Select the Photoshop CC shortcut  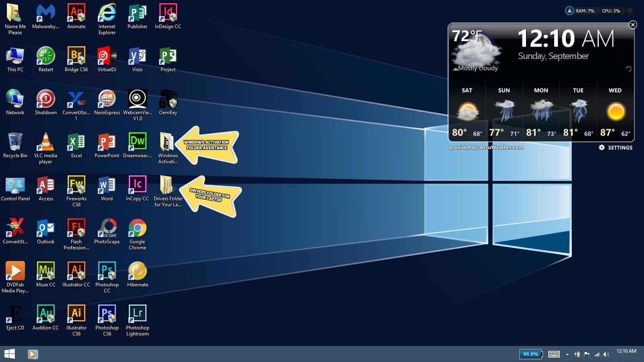point(107,278)
